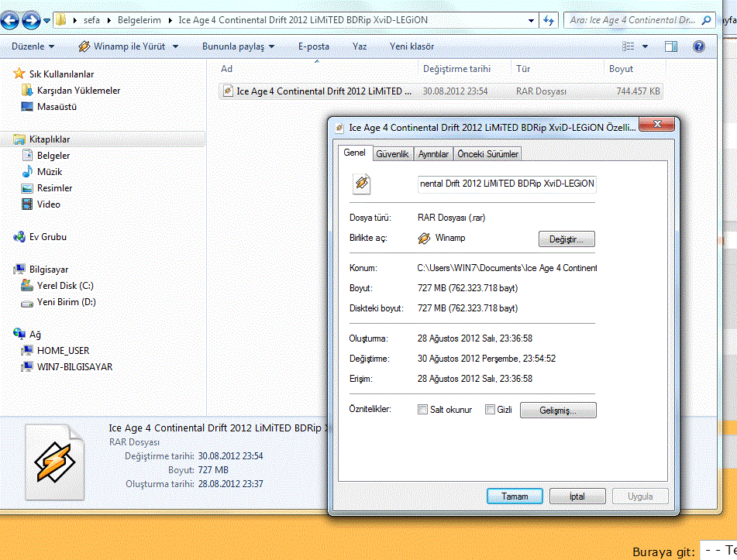Viewport: 737px width, 560px height.
Task: Expand the Winamp ile Yürüt dropdown arrow
Action: tap(175, 46)
